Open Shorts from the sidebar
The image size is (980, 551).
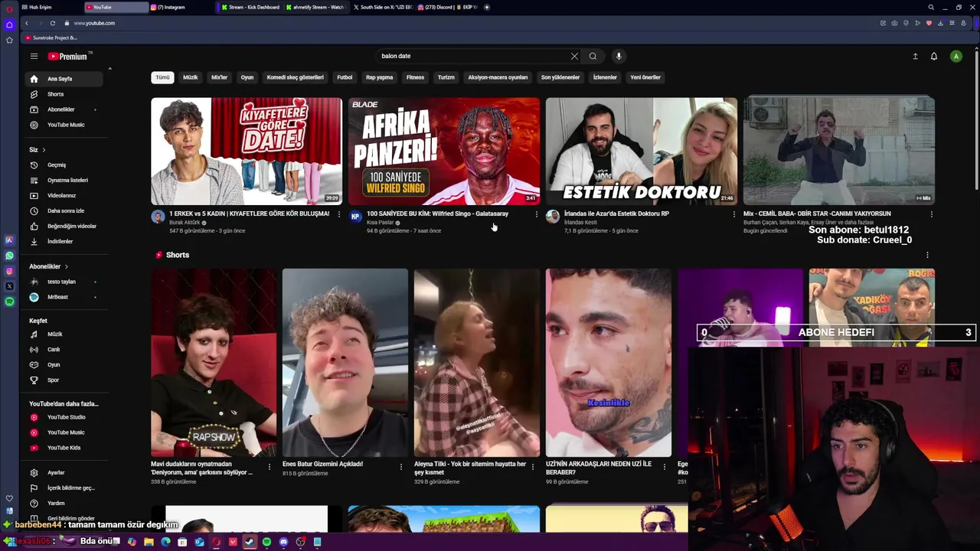(64, 94)
